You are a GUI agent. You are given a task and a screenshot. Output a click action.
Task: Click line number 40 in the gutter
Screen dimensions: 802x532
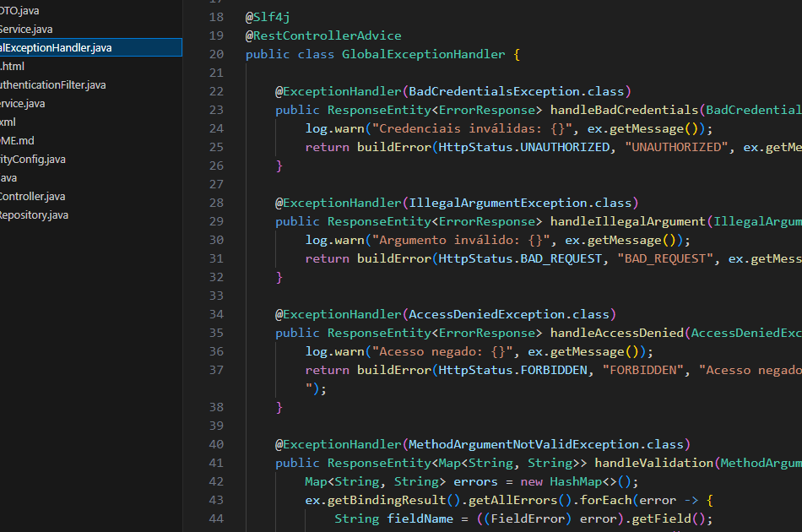point(215,444)
